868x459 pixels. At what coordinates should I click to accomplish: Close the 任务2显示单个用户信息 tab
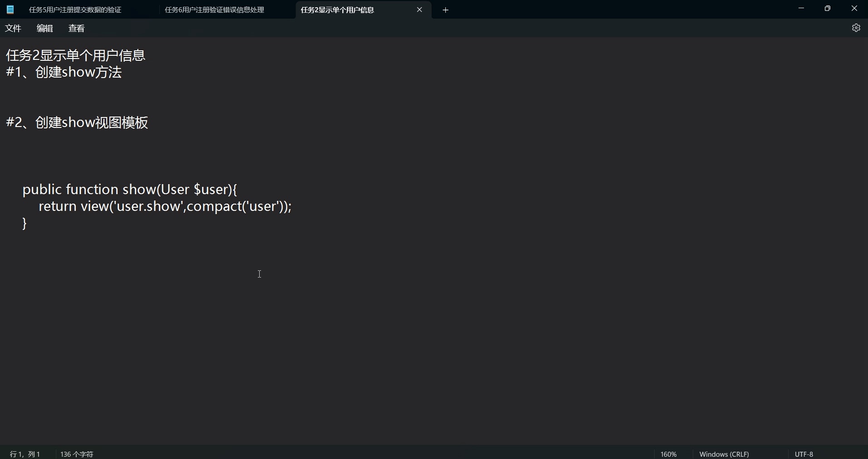point(419,10)
